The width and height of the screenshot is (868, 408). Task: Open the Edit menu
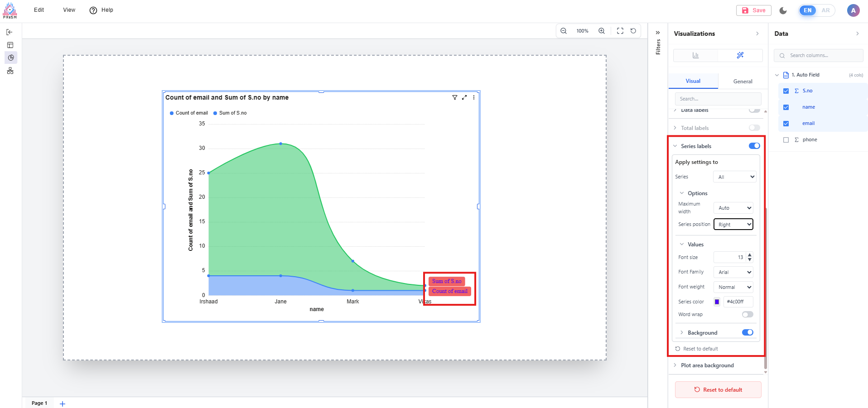pos(39,10)
